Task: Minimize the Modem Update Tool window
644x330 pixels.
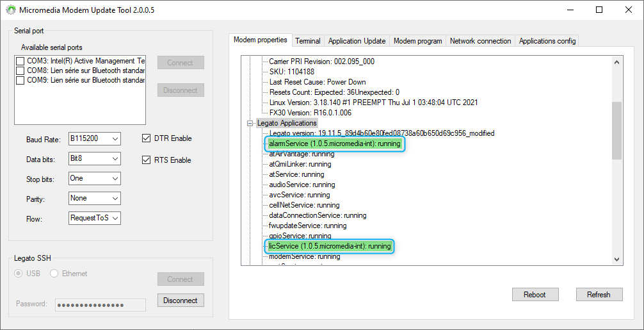Action: point(570,10)
